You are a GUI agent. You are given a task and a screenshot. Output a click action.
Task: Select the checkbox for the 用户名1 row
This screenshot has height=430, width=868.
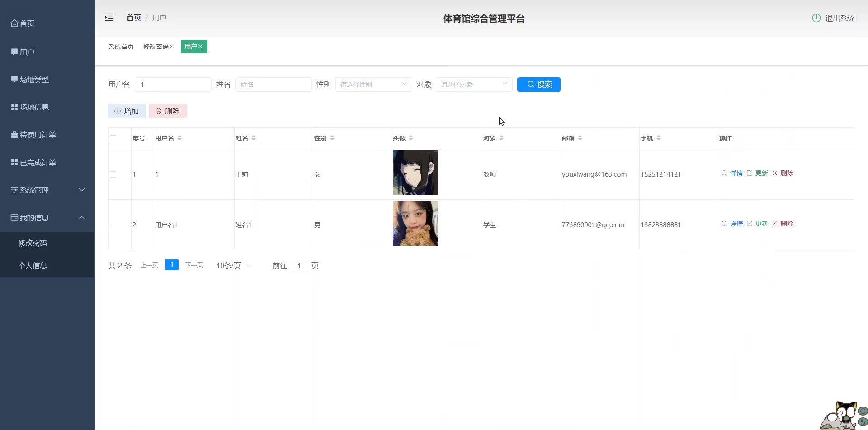coord(113,225)
